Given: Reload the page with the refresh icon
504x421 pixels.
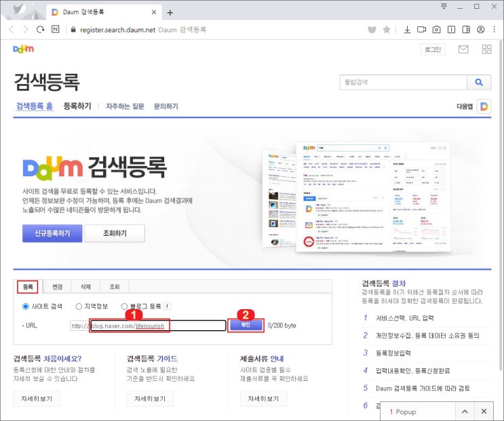Looking at the screenshot, I should click(x=41, y=30).
